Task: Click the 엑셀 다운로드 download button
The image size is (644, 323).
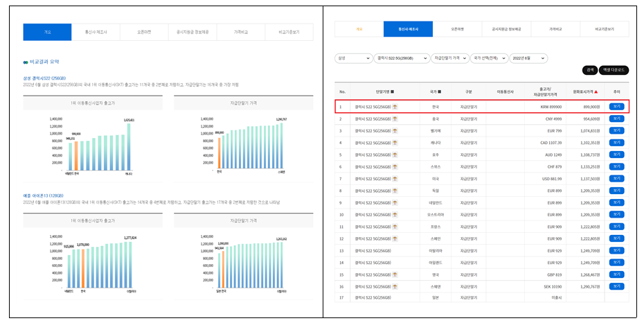Action: pos(614,70)
